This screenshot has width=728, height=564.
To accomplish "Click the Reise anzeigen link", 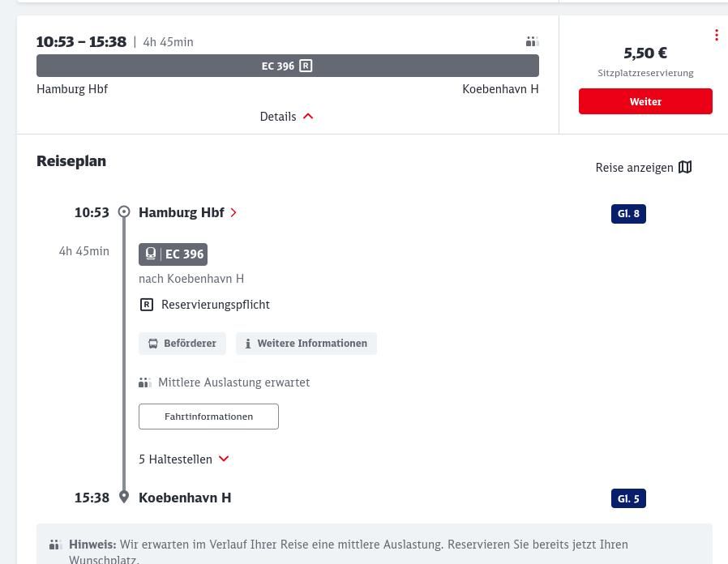I will (x=634, y=167).
